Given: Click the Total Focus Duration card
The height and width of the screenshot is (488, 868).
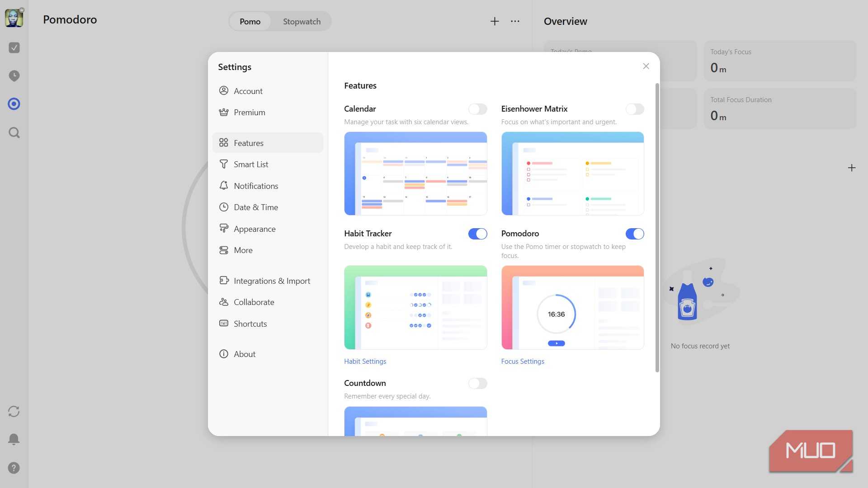Looking at the screenshot, I should pyautogui.click(x=780, y=109).
